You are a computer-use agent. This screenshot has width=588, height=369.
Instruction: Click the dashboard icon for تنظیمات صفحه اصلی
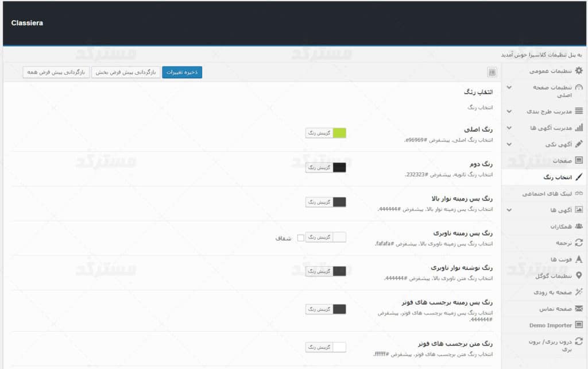[579, 87]
